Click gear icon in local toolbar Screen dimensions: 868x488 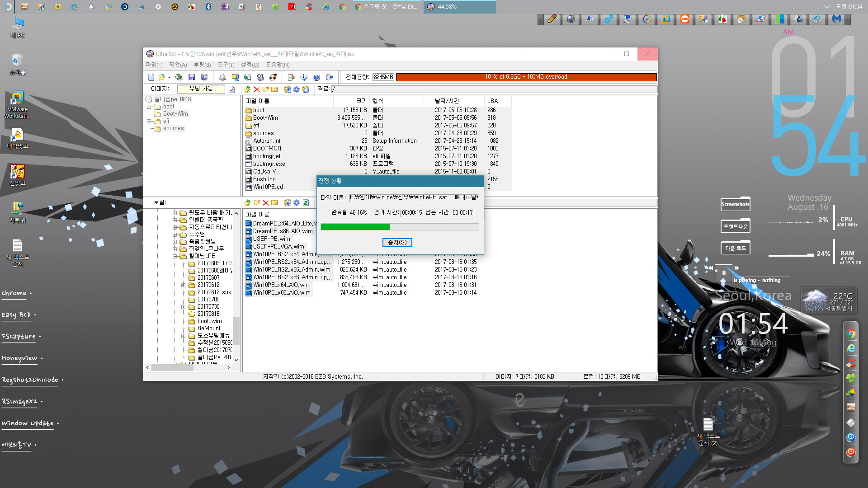click(x=297, y=203)
